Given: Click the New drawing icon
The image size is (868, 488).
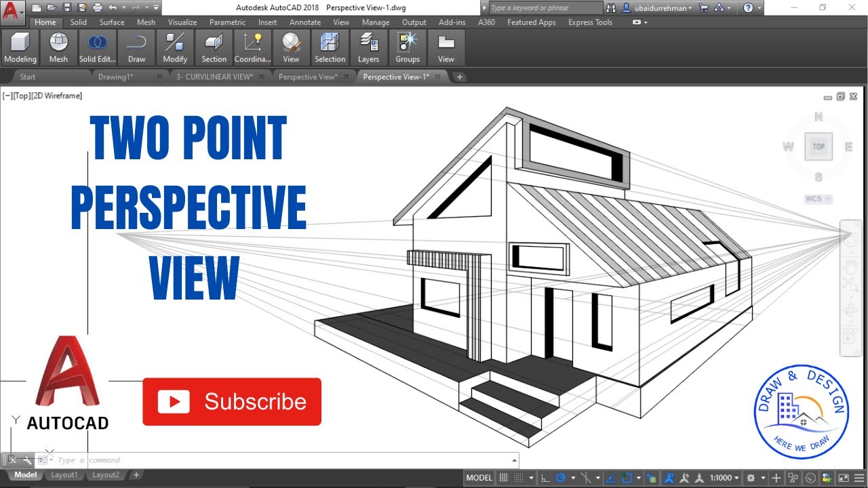Looking at the screenshot, I should [x=37, y=8].
